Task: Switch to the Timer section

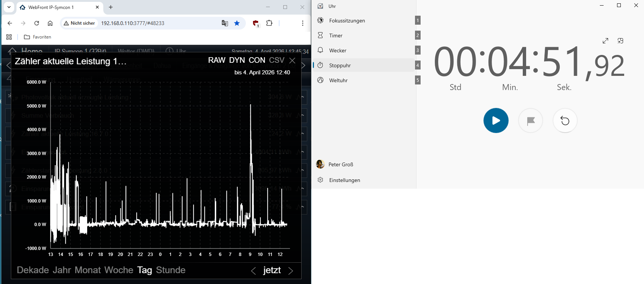Action: tap(336, 35)
